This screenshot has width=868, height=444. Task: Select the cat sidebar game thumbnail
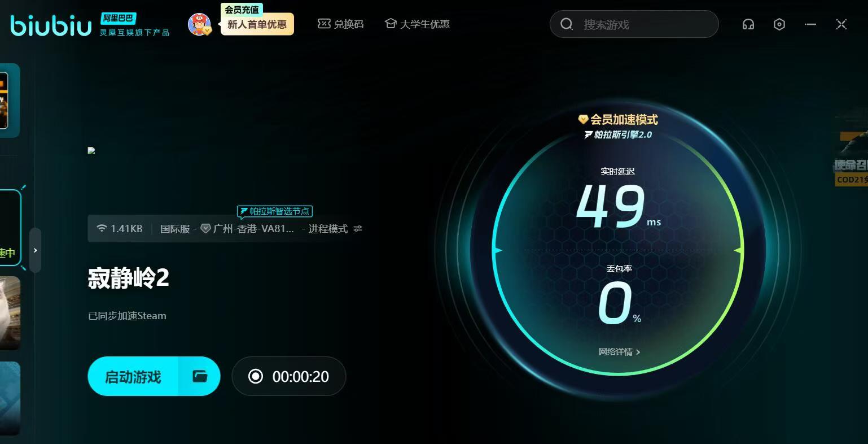point(10,313)
